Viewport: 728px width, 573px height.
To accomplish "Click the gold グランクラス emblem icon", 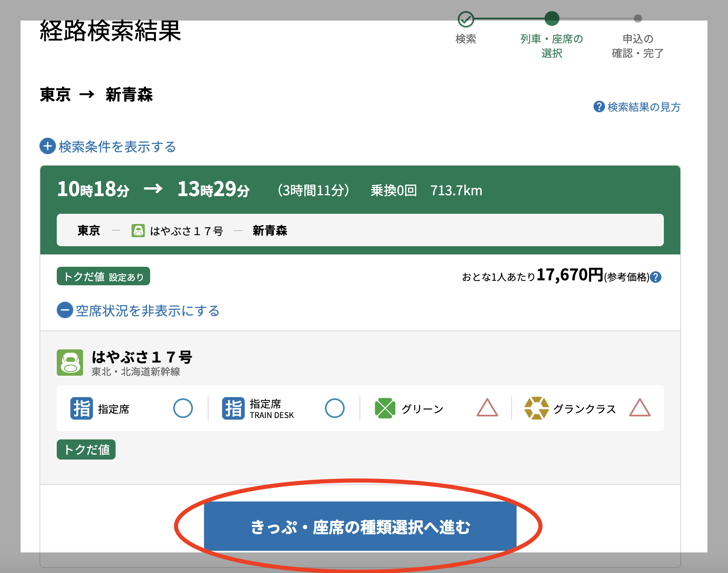I will tap(537, 408).
